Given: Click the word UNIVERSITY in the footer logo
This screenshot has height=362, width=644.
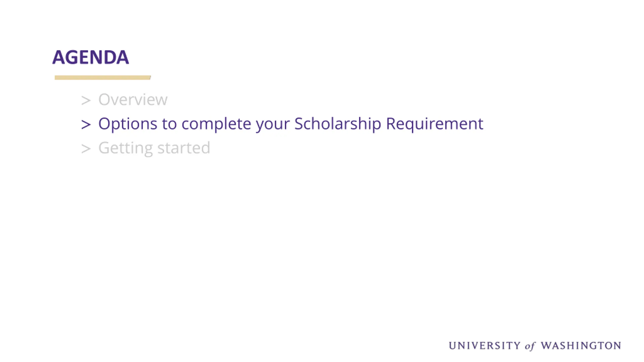Looking at the screenshot, I should coord(485,346).
